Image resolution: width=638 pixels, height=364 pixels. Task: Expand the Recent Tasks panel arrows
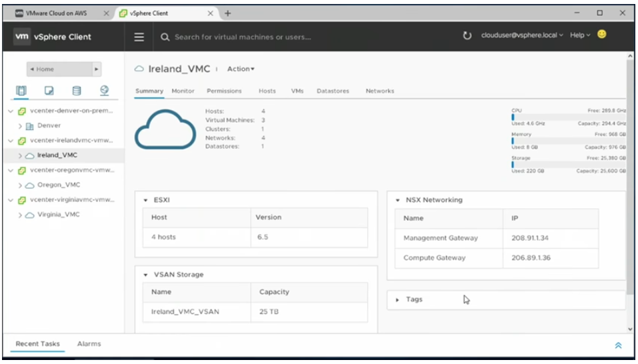pos(618,346)
